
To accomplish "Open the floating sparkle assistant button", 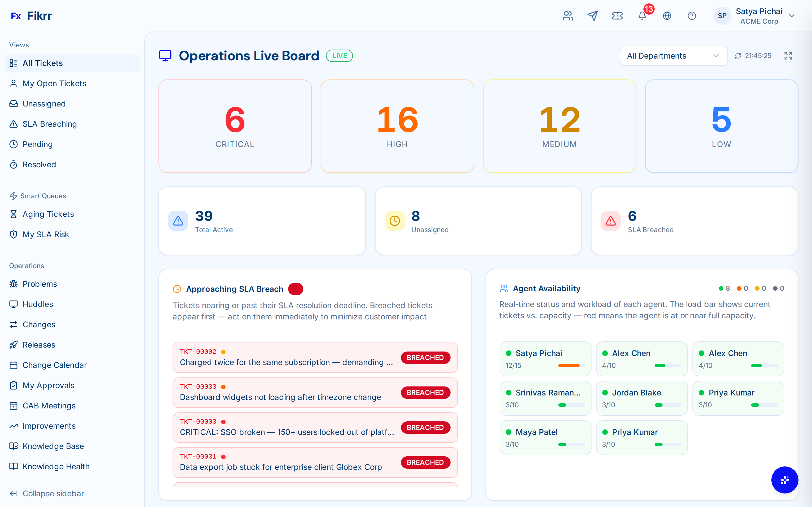I will pyautogui.click(x=784, y=480).
